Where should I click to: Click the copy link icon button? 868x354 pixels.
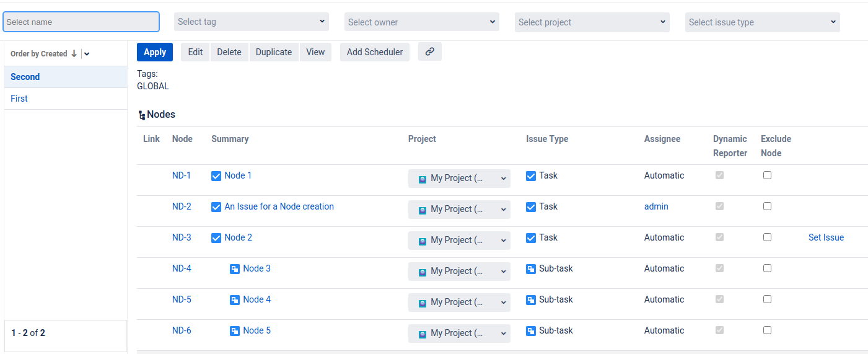click(430, 52)
